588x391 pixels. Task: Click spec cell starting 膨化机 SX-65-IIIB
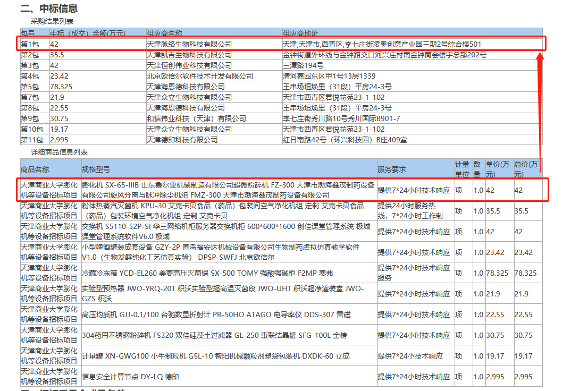pos(229,190)
